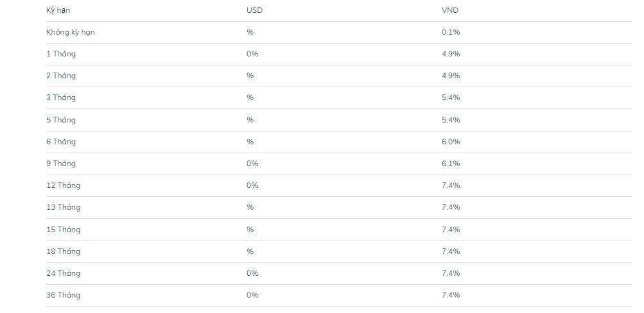Screen dimensions: 644x313
Task: Click the USD rate for 9 Tháng
Action: pyautogui.click(x=252, y=164)
